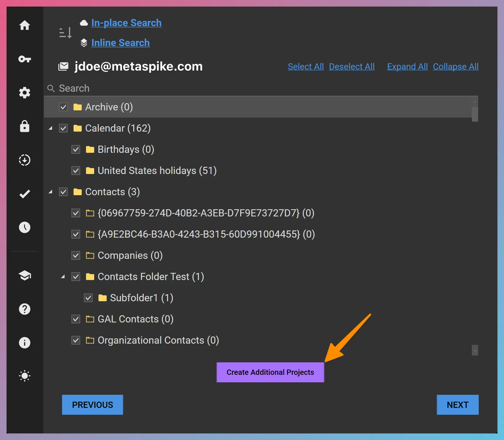Click the Create Additional Projects button
Screen dimensions: 504x440
(270, 372)
